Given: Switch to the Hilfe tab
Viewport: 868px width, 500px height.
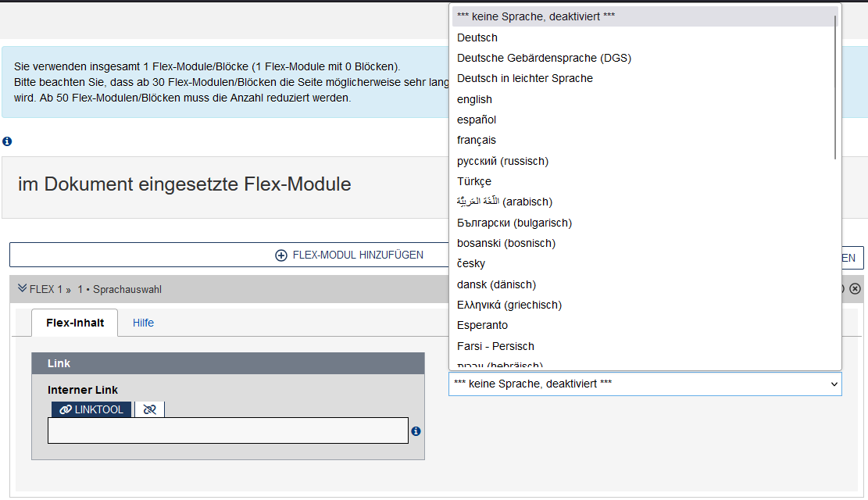Looking at the screenshot, I should tap(143, 323).
